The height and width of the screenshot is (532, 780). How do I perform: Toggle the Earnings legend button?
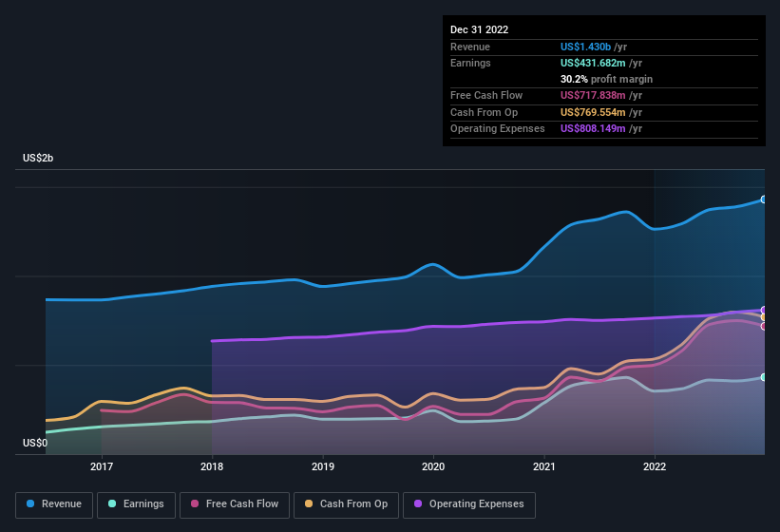coord(136,504)
